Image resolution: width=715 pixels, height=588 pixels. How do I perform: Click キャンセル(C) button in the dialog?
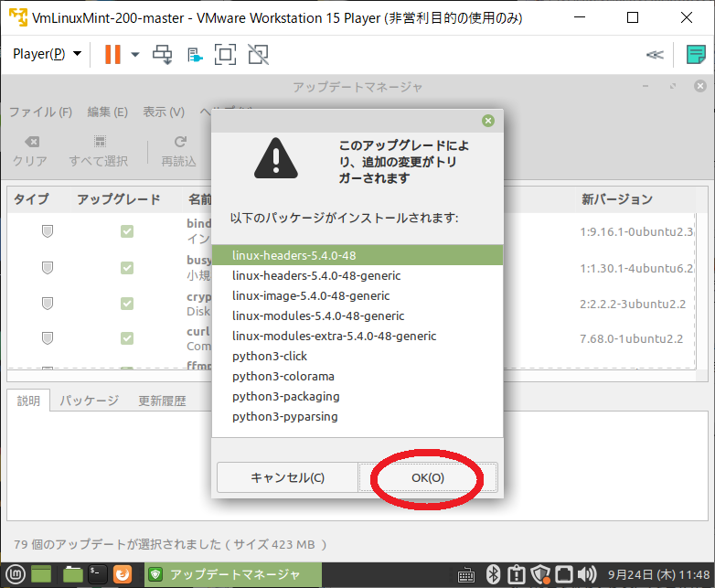288,477
